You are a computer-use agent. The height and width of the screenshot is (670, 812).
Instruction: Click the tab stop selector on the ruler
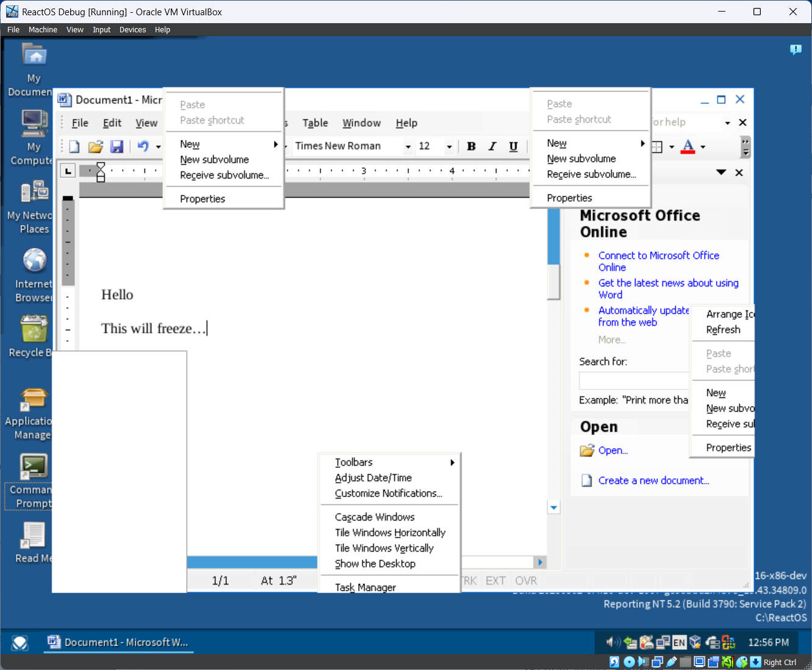[x=68, y=171]
